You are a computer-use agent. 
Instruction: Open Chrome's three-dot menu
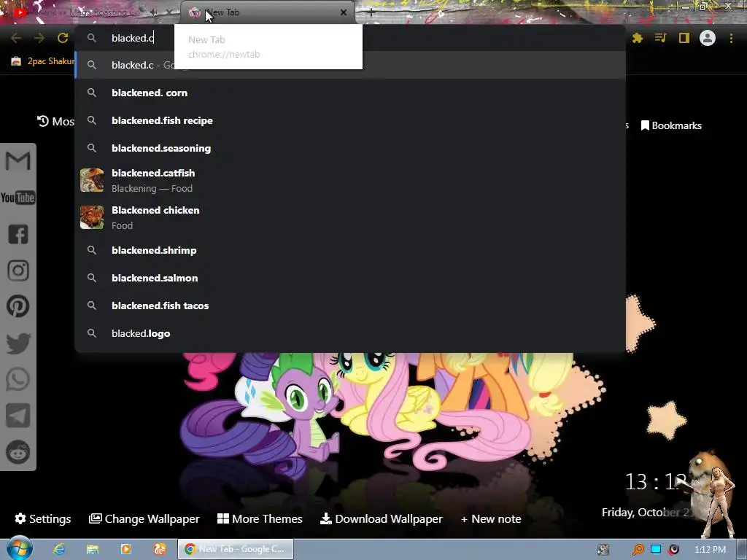point(731,38)
